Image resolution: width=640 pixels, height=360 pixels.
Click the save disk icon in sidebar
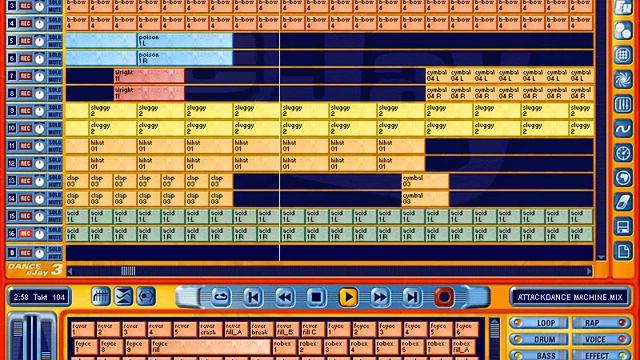point(623,227)
